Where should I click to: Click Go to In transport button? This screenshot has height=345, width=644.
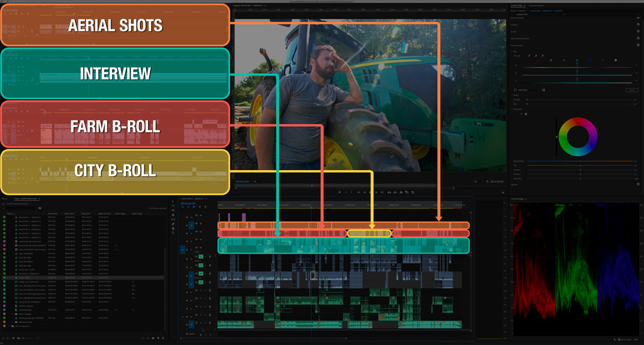pyautogui.click(x=358, y=192)
